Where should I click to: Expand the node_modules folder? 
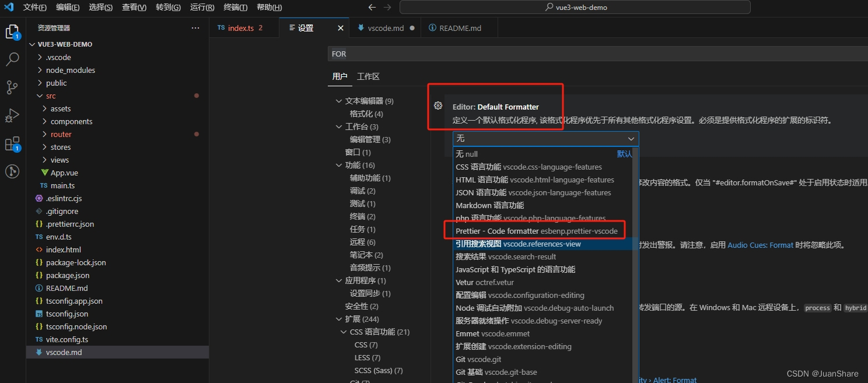click(70, 70)
